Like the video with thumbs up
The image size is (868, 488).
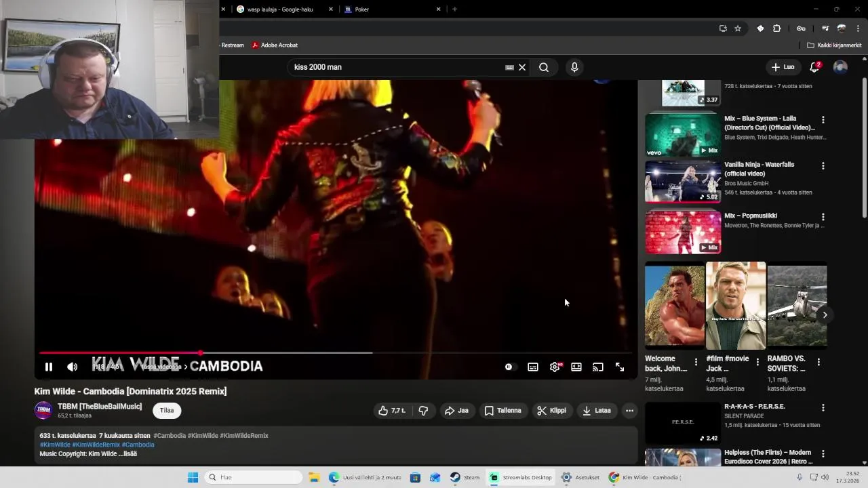point(392,411)
